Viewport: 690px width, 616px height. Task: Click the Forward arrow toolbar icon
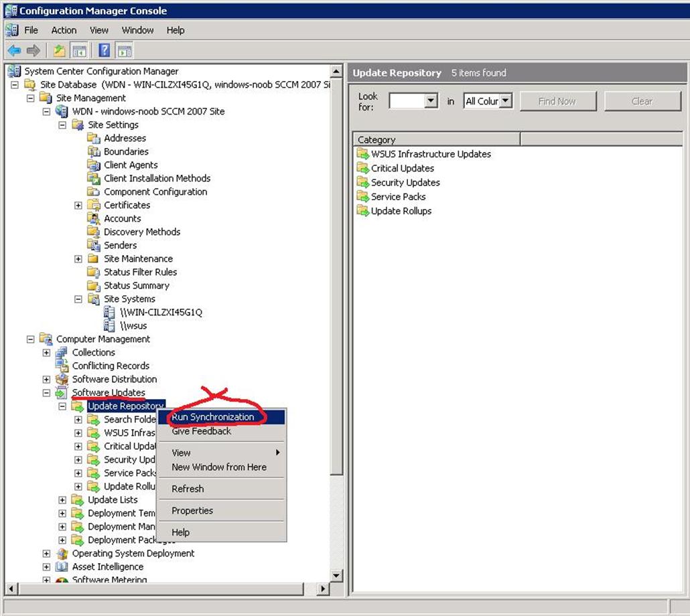(33, 51)
